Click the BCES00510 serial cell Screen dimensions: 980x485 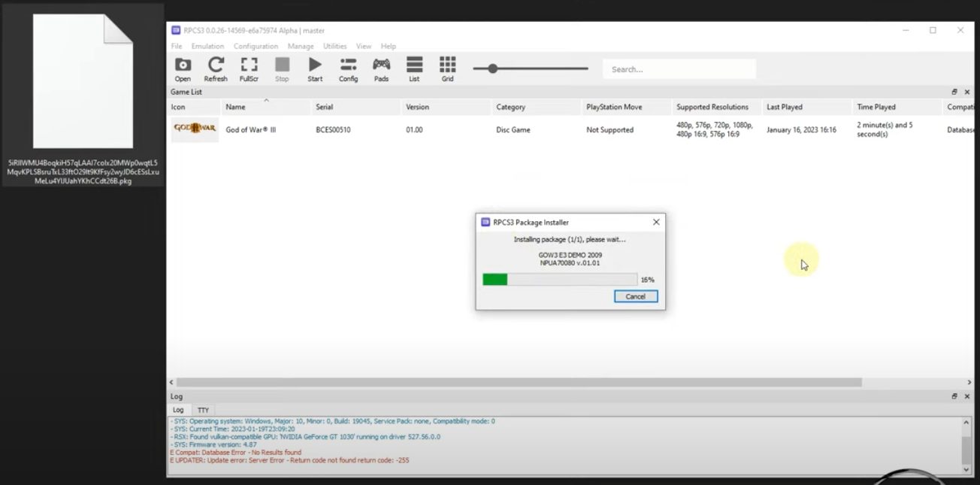(x=333, y=129)
